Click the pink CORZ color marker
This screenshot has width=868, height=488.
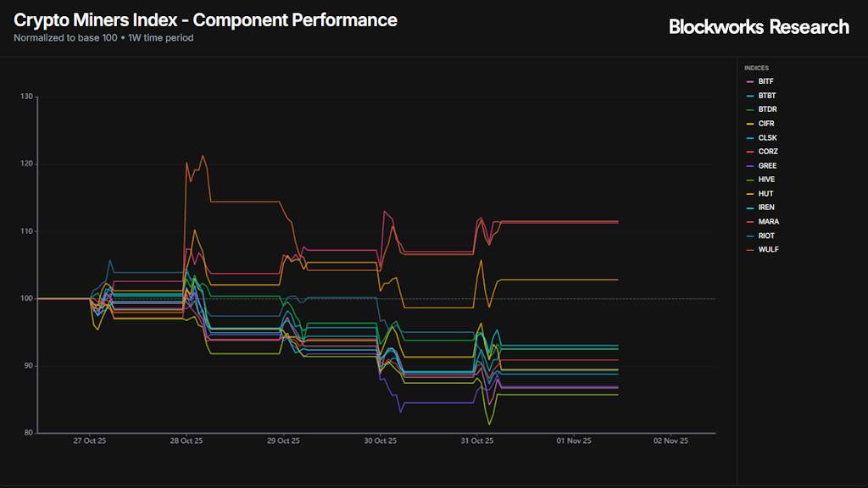pyautogui.click(x=750, y=152)
